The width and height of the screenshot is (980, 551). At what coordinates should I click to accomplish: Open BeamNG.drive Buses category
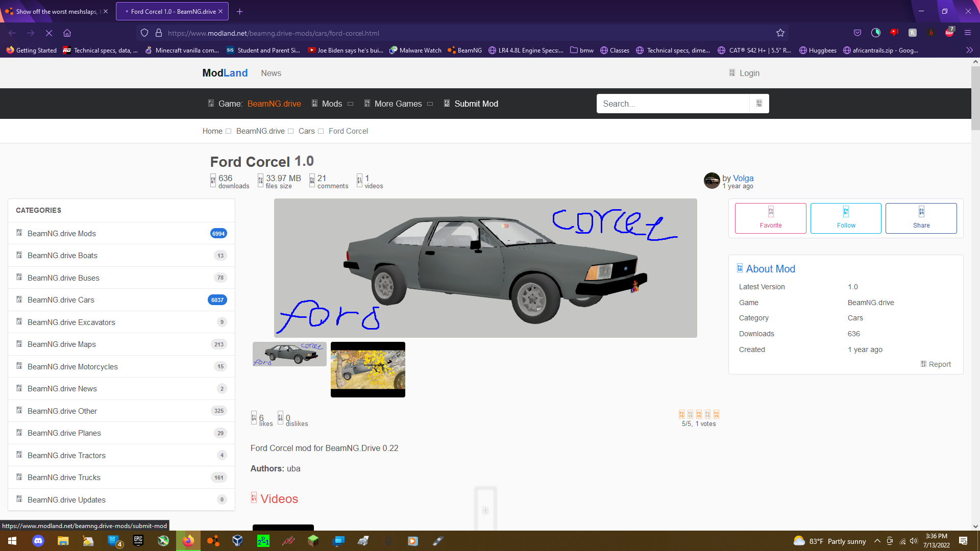(121, 278)
